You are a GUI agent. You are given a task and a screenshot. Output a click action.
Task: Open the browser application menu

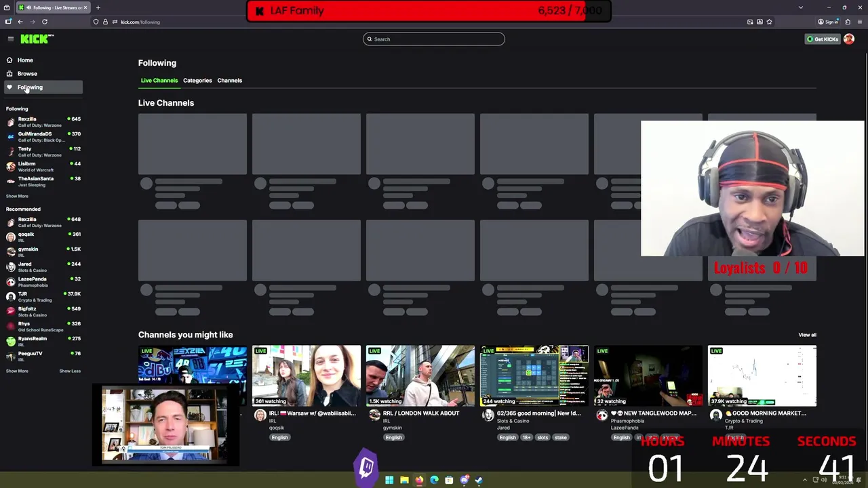tap(859, 22)
